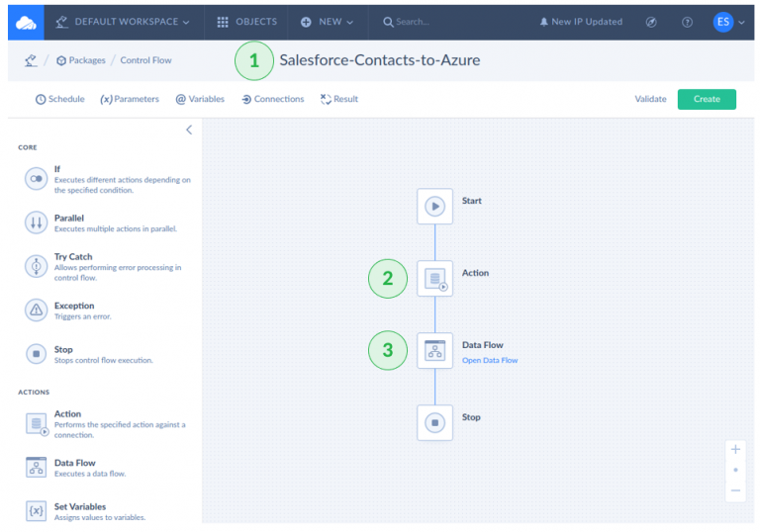The width and height of the screenshot is (760, 532).
Task: Click the If component icon in Core
Action: click(37, 178)
